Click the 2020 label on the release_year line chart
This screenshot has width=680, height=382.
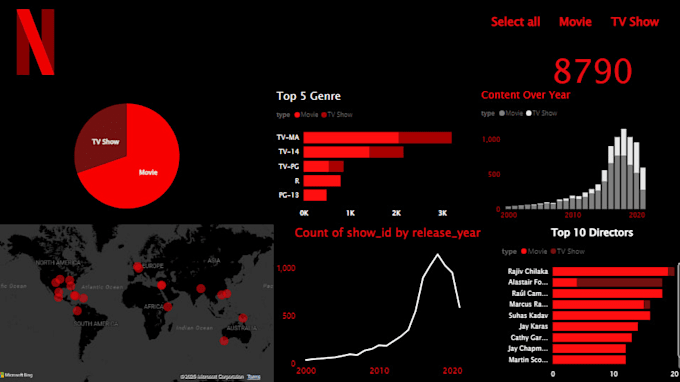(452, 371)
